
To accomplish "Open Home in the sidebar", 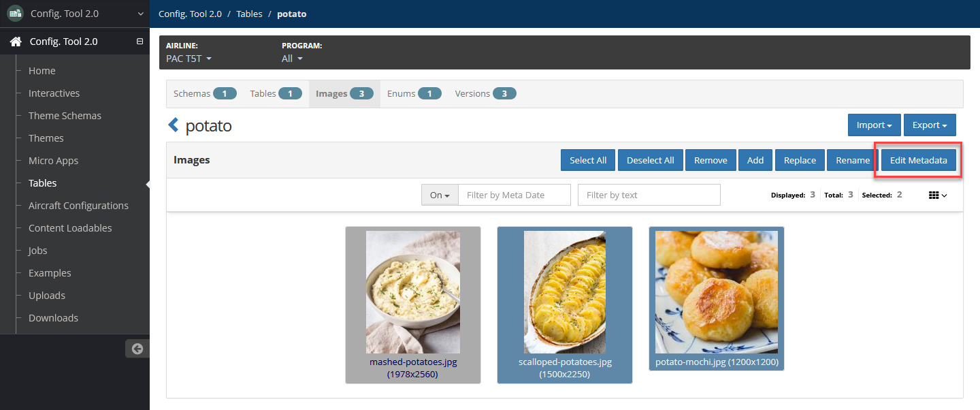I will click(42, 71).
